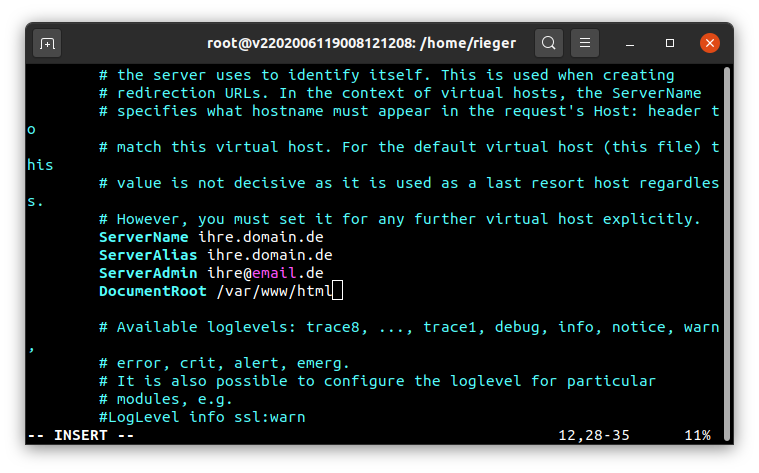Place cursor on ServerName directive
Viewport: 759px width, 473px height.
tap(144, 237)
